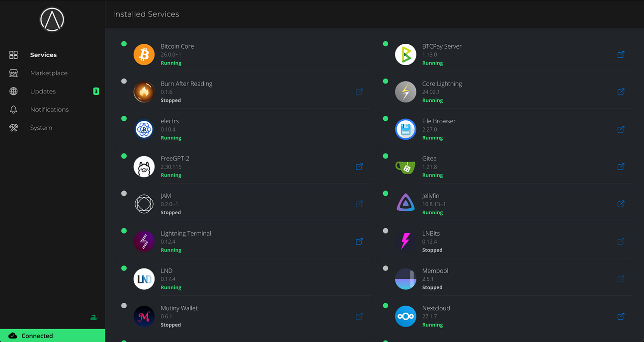The height and width of the screenshot is (342, 644).
Task: Open File Browser in a new tab
Action: click(621, 129)
